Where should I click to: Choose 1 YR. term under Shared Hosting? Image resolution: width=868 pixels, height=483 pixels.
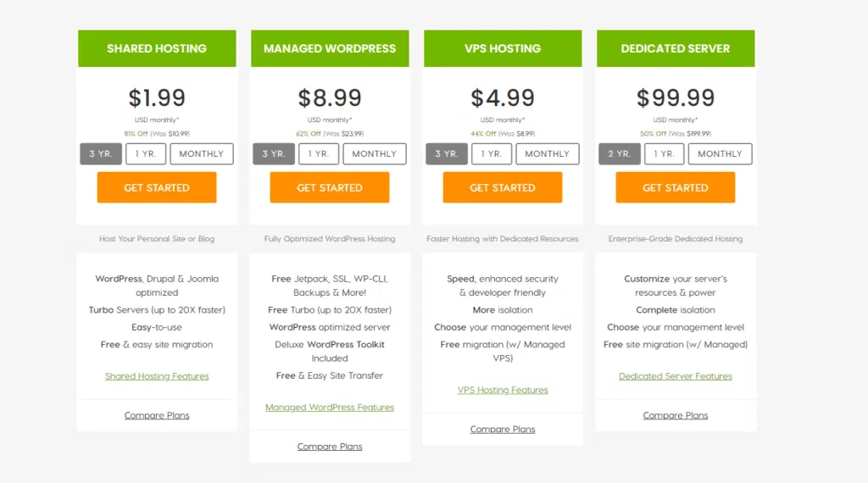click(x=146, y=154)
